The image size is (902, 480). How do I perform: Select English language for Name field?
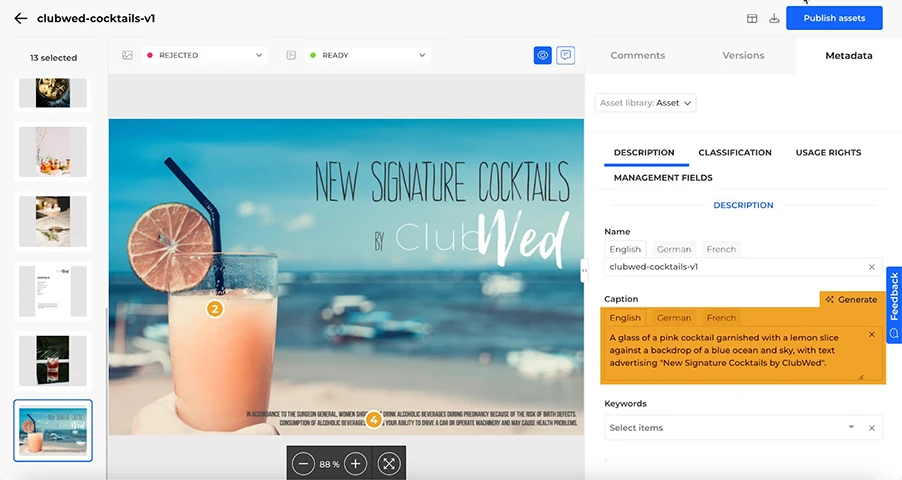[625, 249]
